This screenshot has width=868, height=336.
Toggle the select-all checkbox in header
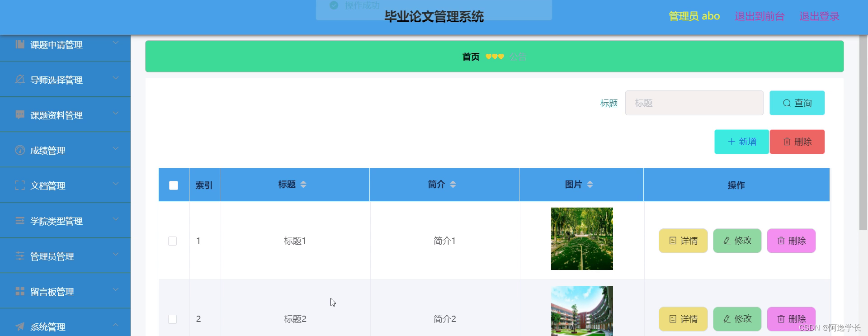tap(174, 185)
